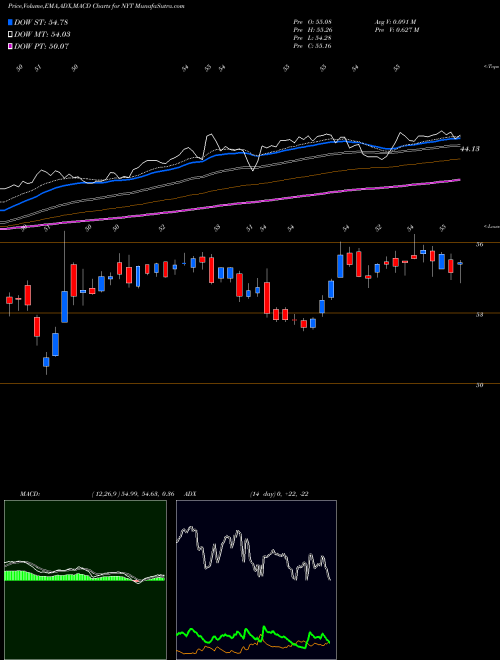Click the rightmost last candlestick

coord(460,264)
